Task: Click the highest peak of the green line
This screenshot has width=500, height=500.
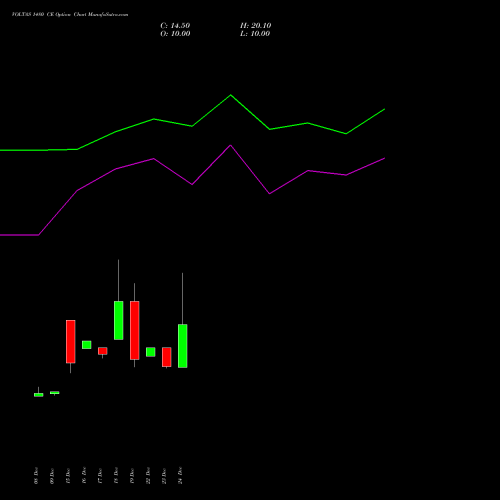Action: point(231,95)
